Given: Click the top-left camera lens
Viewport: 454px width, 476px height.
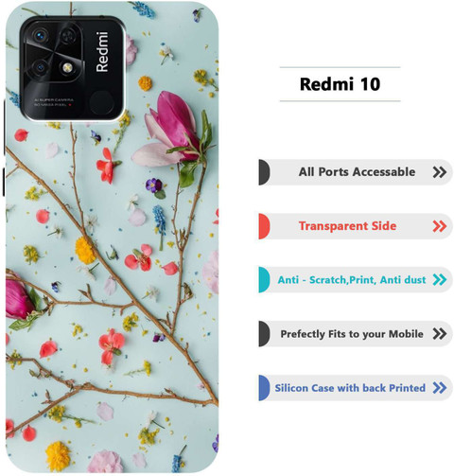Looking at the screenshot, I should click(40, 36).
